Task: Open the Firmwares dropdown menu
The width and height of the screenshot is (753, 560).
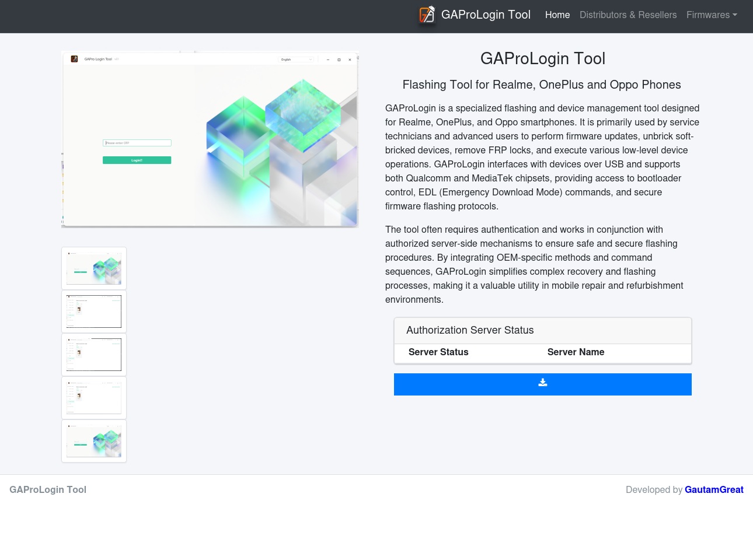Action: (x=712, y=15)
